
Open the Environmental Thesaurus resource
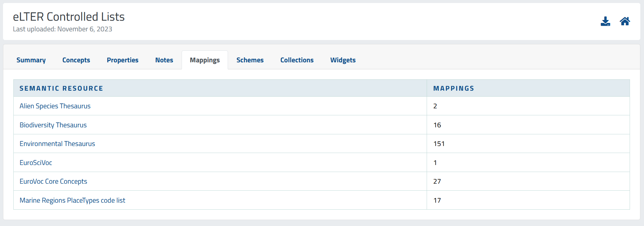pyautogui.click(x=57, y=144)
